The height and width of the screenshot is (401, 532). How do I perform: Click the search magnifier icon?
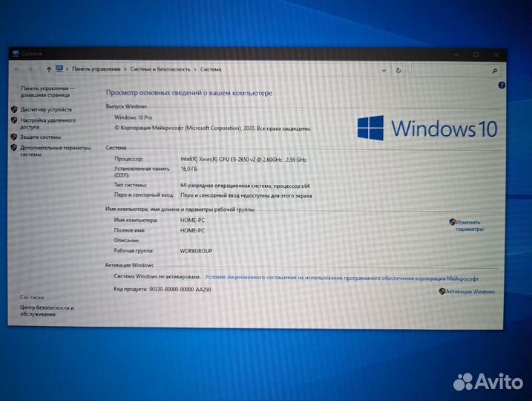click(x=494, y=71)
